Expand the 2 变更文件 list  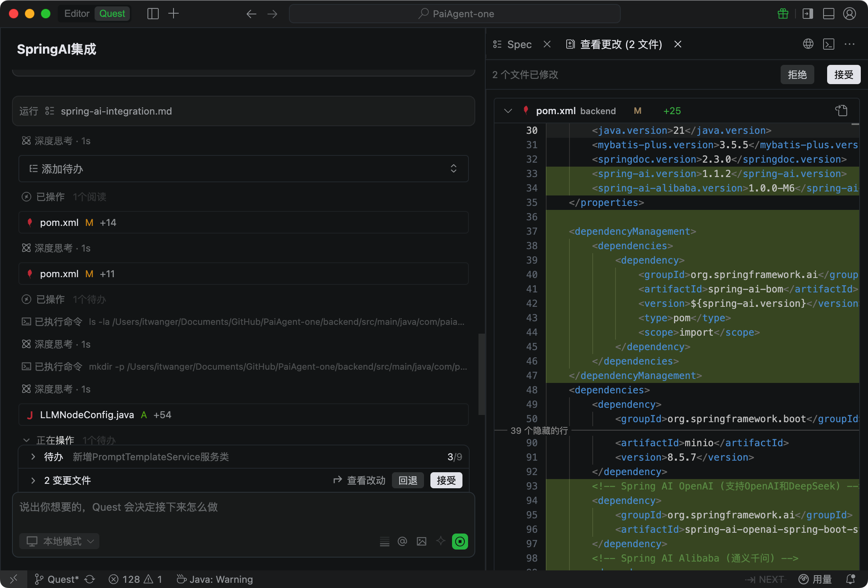click(33, 480)
